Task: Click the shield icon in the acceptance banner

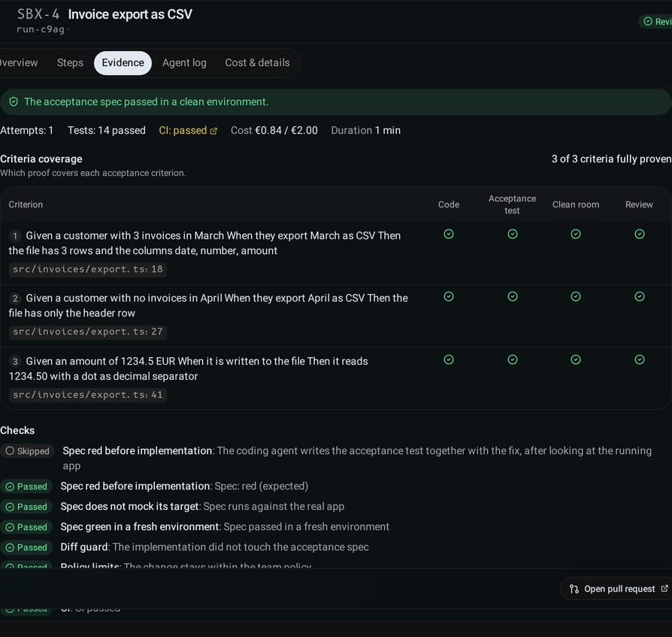Action: point(14,102)
